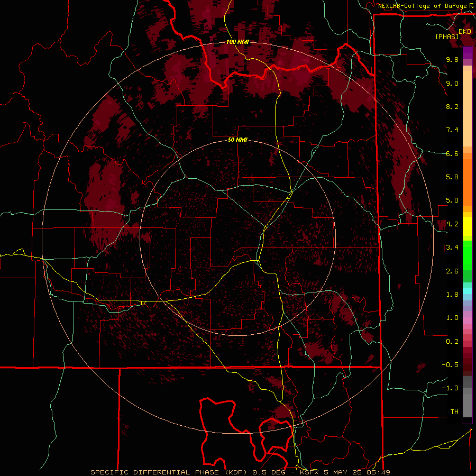
Task: Click the 2.6 scale value
Action: tap(452, 271)
